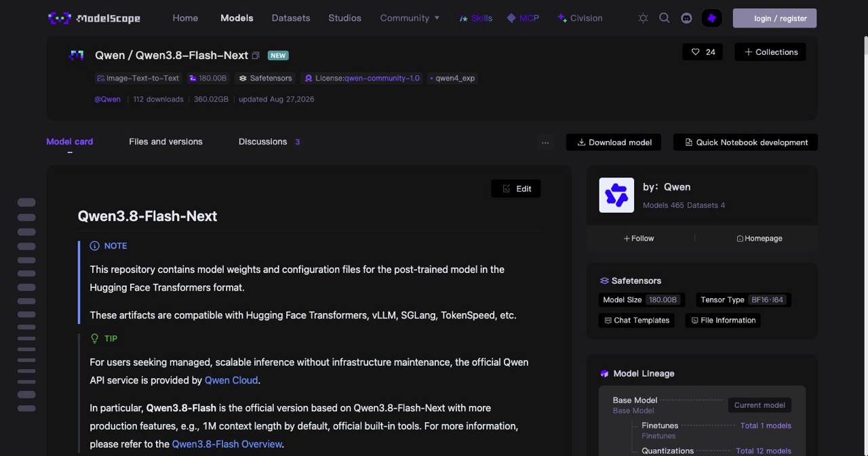Switch to the Files and versions tab
868x456 pixels.
(x=165, y=142)
